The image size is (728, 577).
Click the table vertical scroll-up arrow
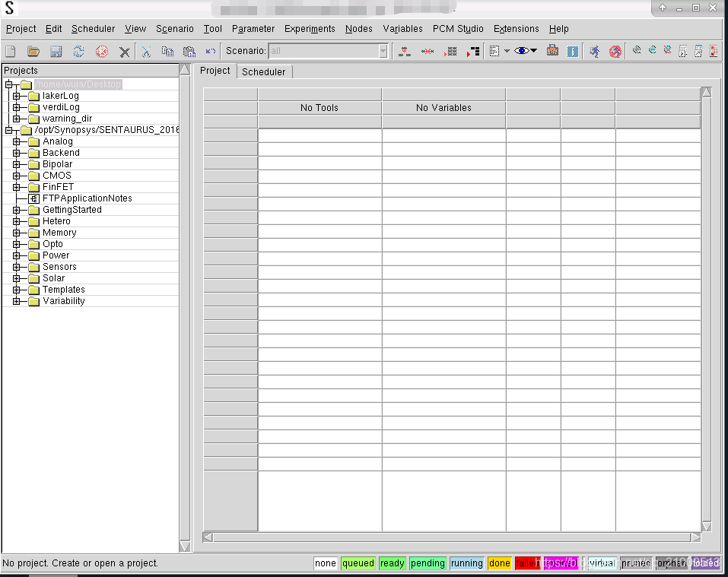point(707,92)
